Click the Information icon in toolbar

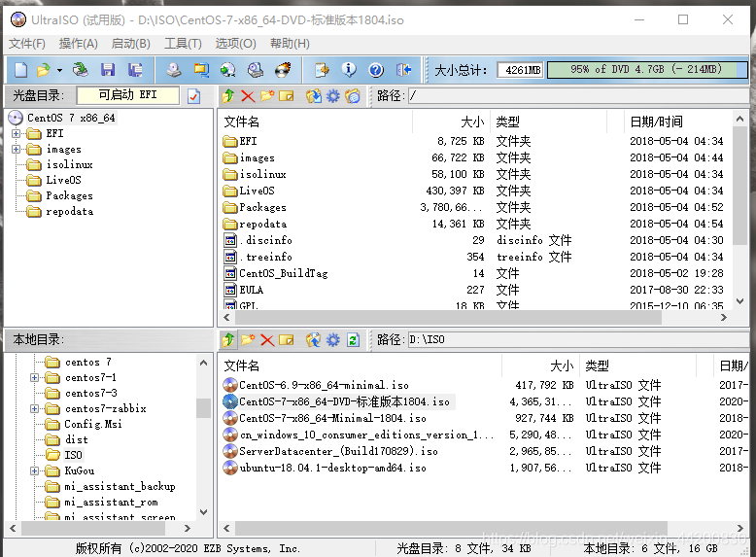(x=349, y=70)
